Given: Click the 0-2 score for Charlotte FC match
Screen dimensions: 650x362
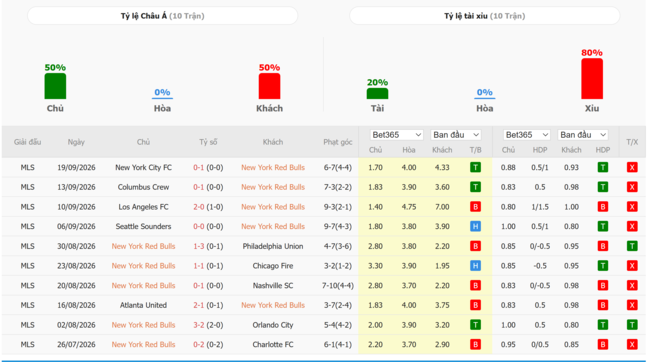Looking at the screenshot, I should click(199, 345).
